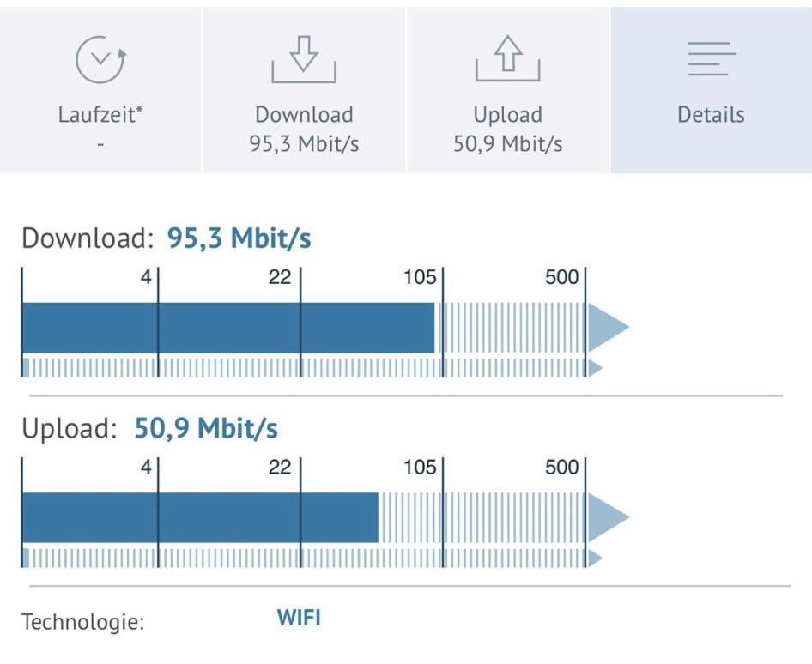Click small arrow below the Upload bar
Image resolution: width=812 pixels, height=664 pixels.
[x=596, y=558]
